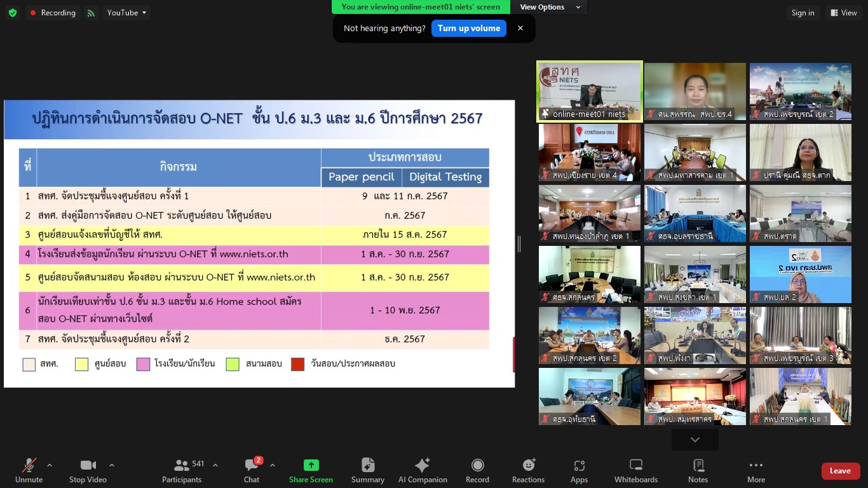Click the slide title mentioning O-NET 2567

257,118
